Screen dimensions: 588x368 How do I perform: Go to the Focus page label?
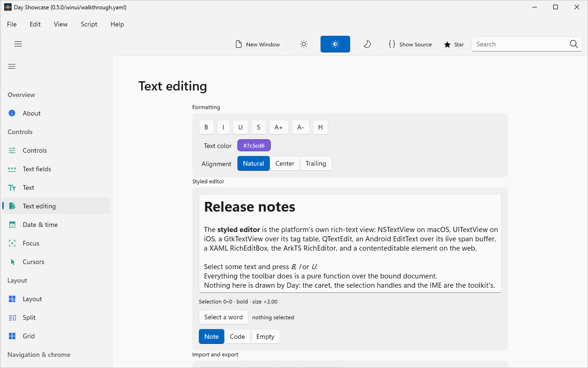[x=31, y=243]
